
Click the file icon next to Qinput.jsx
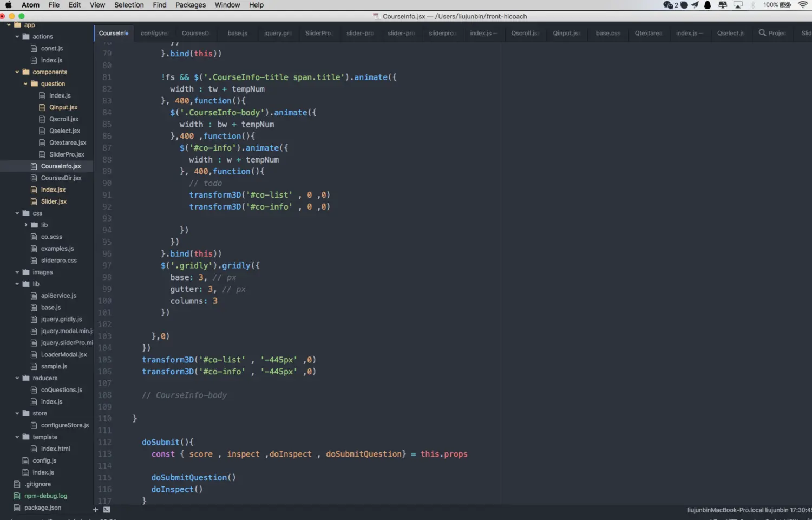(x=42, y=107)
